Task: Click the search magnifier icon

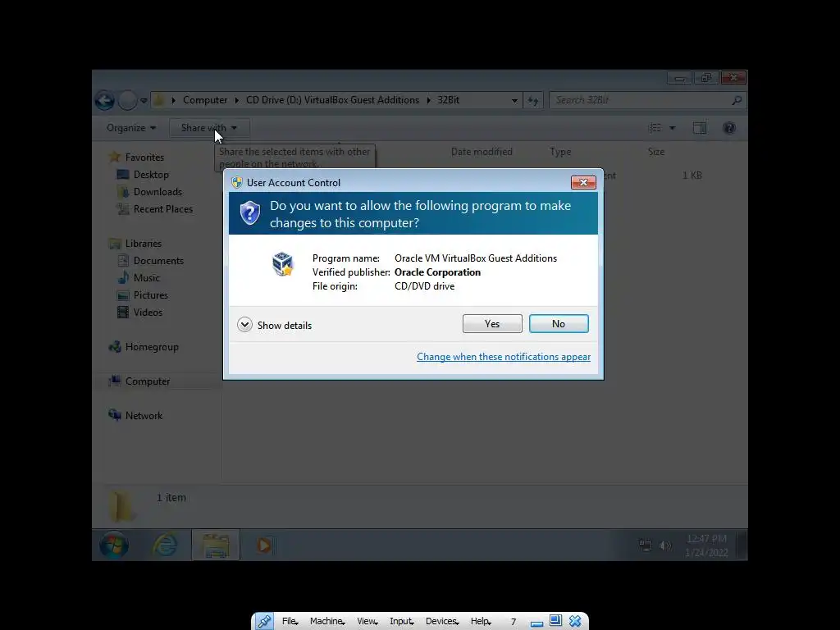Action: pos(737,100)
